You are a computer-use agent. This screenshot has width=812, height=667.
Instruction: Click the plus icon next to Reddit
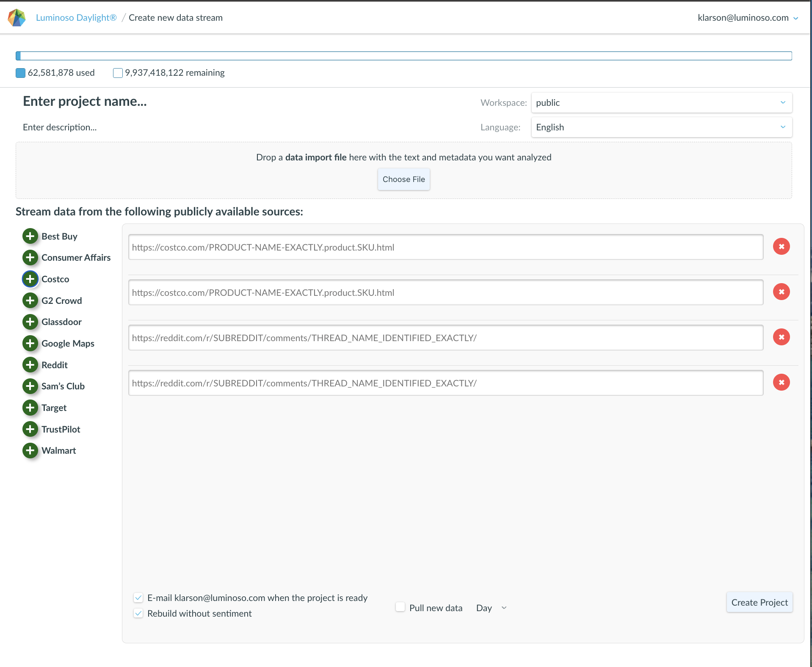point(30,365)
